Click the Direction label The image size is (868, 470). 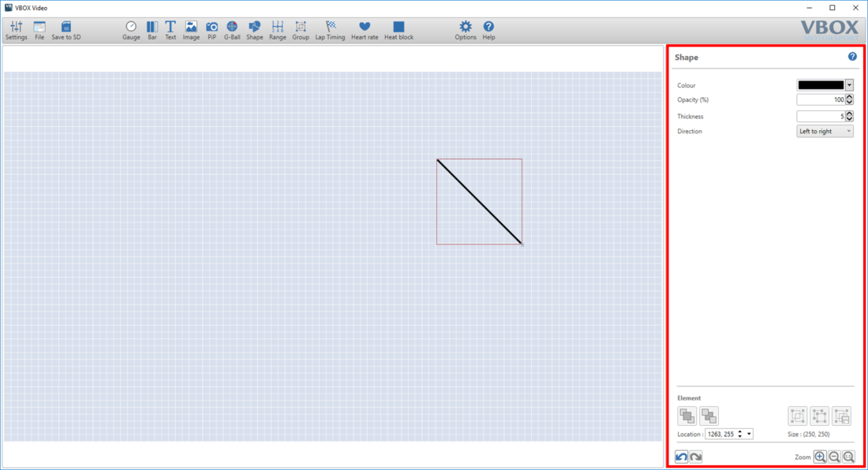click(689, 131)
